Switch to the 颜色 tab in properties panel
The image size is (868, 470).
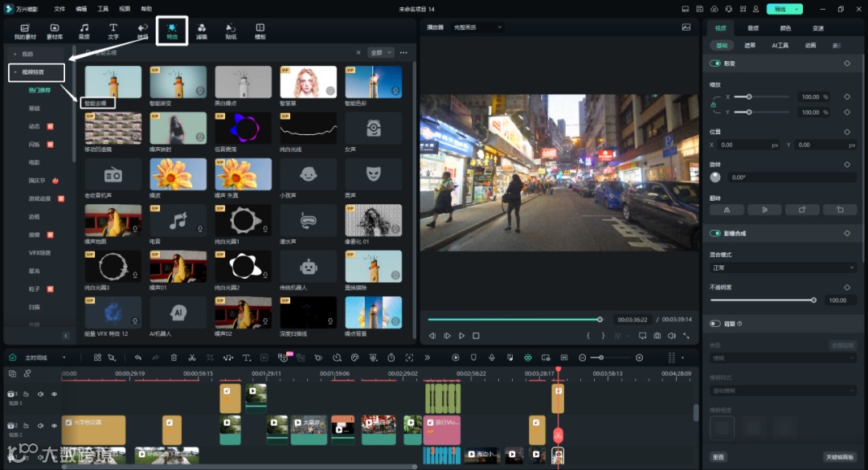[x=785, y=28]
